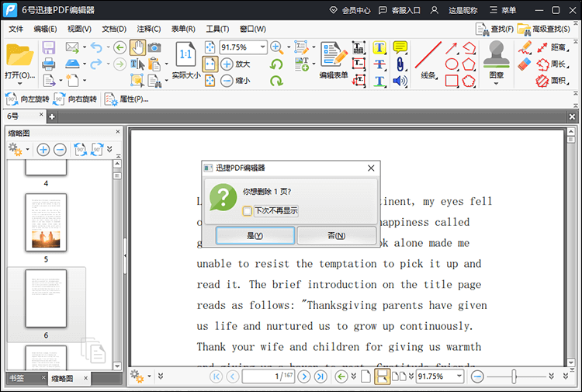Open the bottom bar options gear dropdown
This screenshot has height=392, width=582.
pos(149,376)
